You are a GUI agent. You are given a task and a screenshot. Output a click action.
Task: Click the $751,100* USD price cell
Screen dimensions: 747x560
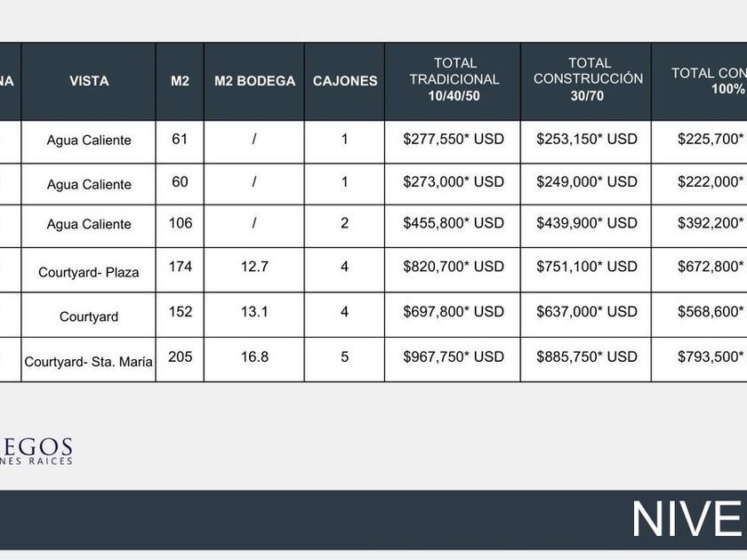pyautogui.click(x=587, y=267)
